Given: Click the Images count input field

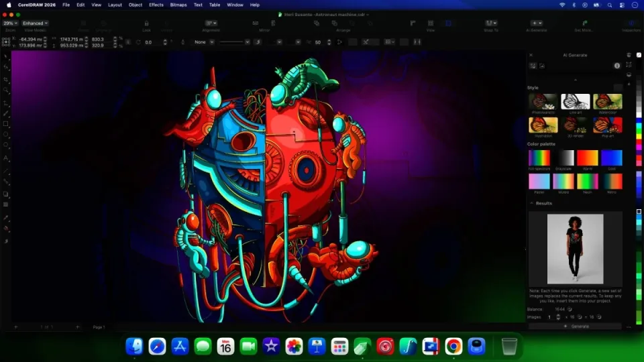Looking at the screenshot, I should click(550, 317).
